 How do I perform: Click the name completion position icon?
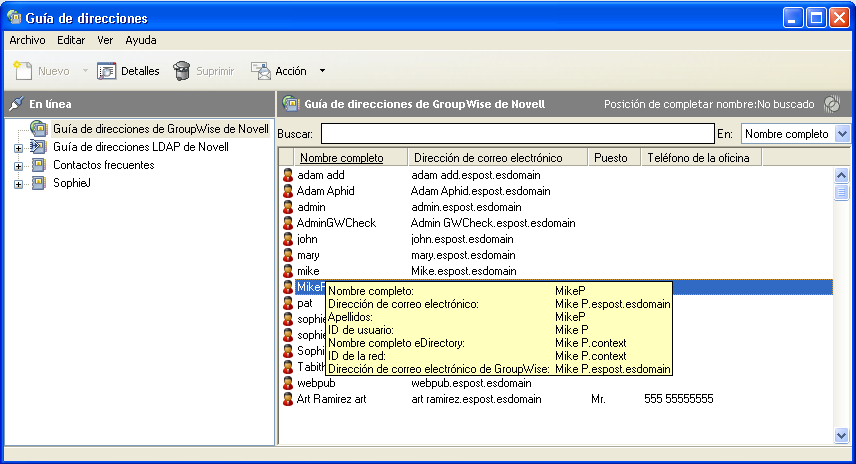tap(832, 104)
